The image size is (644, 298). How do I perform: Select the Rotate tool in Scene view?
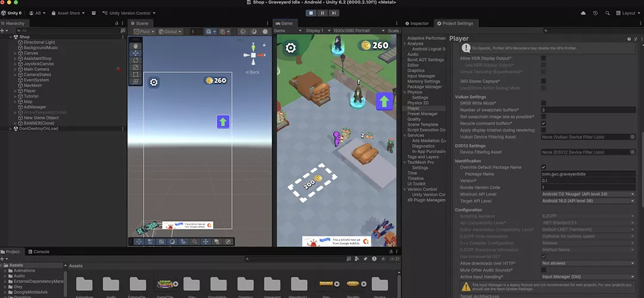click(135, 60)
